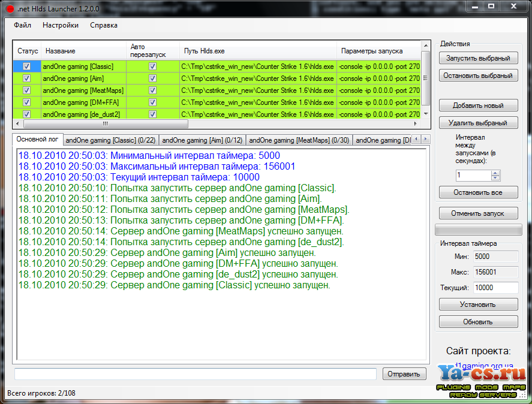The image size is (532, 404).
Task: Click the Всего игроков: 2/108 status text
Action: coord(41,393)
